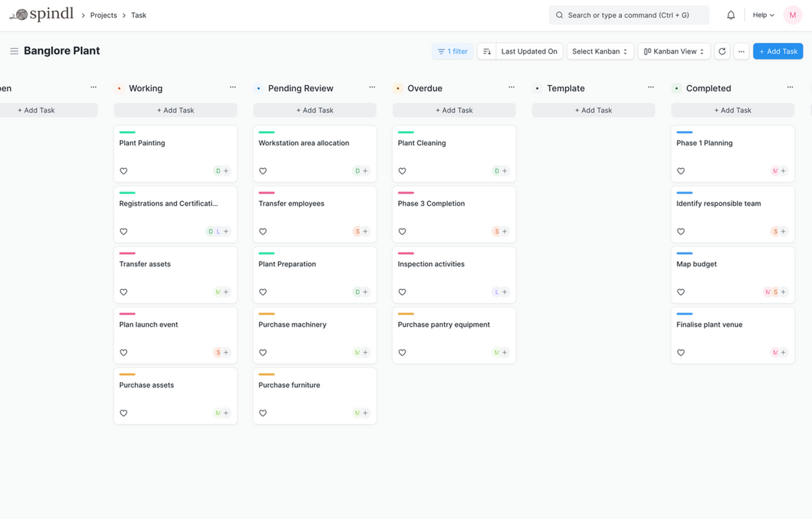The image size is (812, 519).
Task: Go to Projects breadcrumb
Action: (x=103, y=15)
